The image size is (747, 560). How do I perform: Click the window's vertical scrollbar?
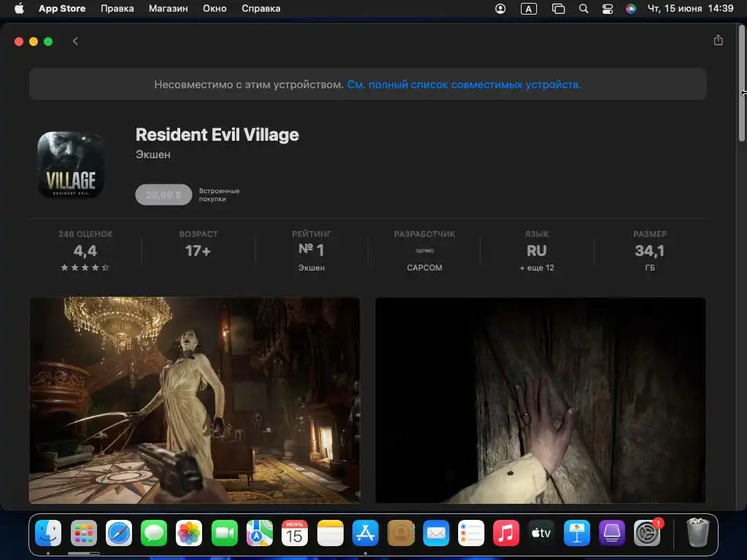click(741, 83)
